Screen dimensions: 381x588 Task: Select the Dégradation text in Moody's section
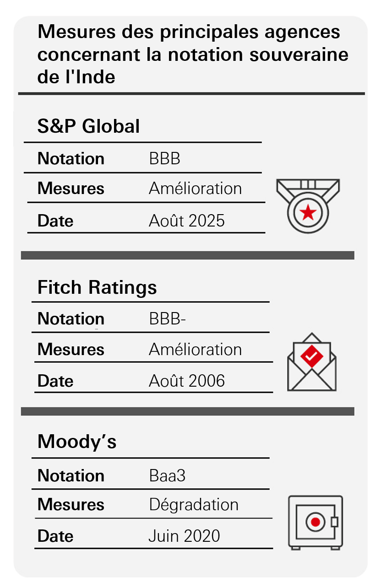pyautogui.click(x=194, y=505)
